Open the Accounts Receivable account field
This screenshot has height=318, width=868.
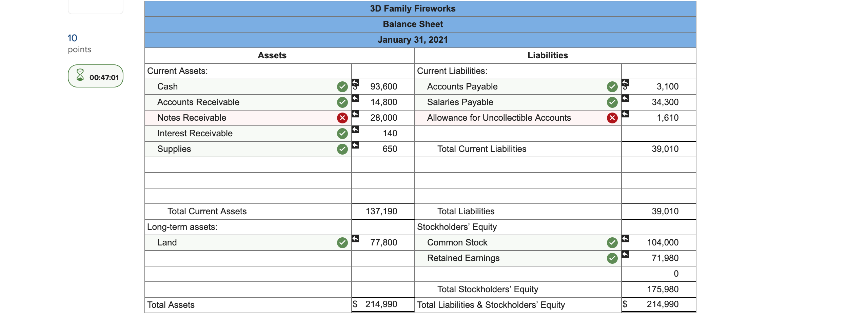(248, 102)
